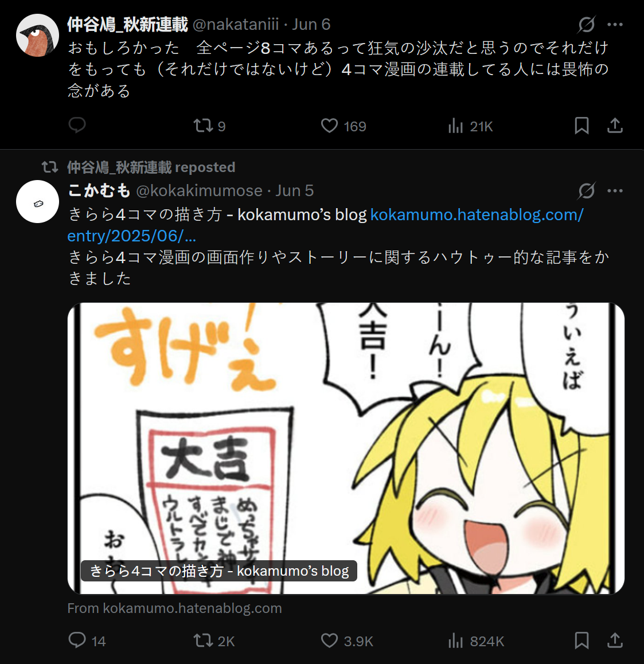Open the kokamumo.hatenablog.com entry link
The image size is (644, 664).
click(325, 225)
